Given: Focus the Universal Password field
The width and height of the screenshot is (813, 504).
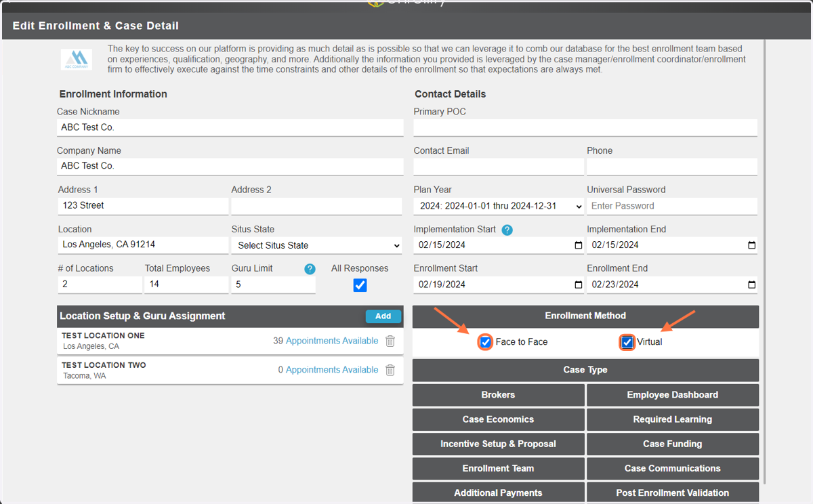Looking at the screenshot, I should tap(672, 206).
